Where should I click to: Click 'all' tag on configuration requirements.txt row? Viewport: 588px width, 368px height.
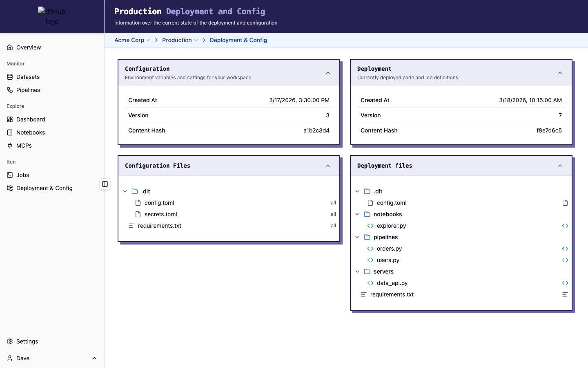click(x=333, y=226)
